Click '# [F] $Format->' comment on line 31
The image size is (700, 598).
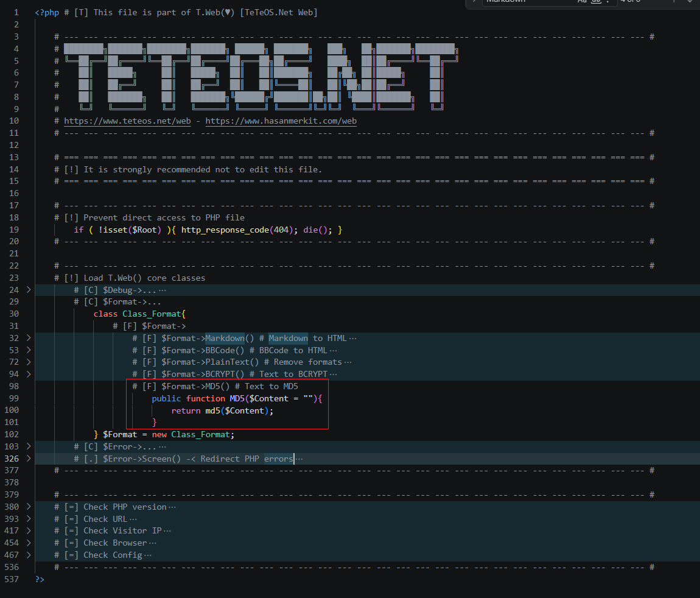point(149,326)
